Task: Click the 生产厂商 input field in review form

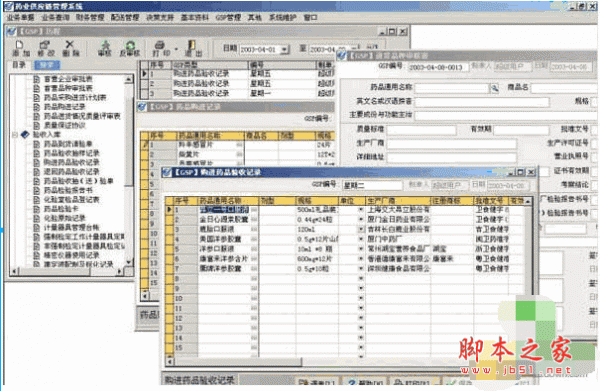Action: [452, 143]
